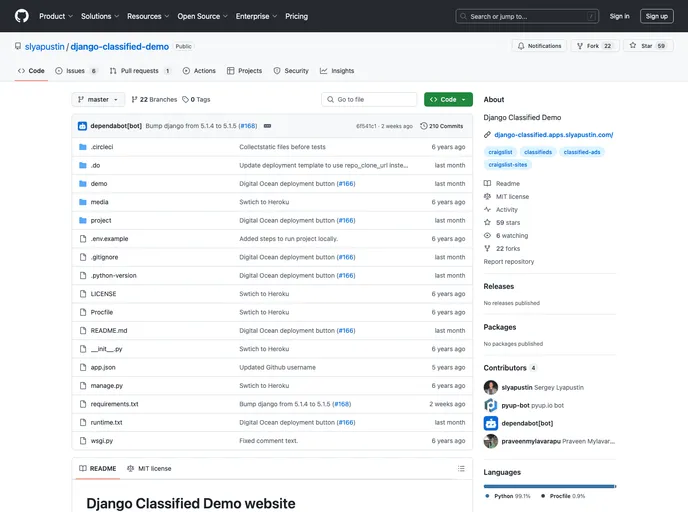Star this repository
Viewport: 688px width, 512px height.
[x=648, y=46]
